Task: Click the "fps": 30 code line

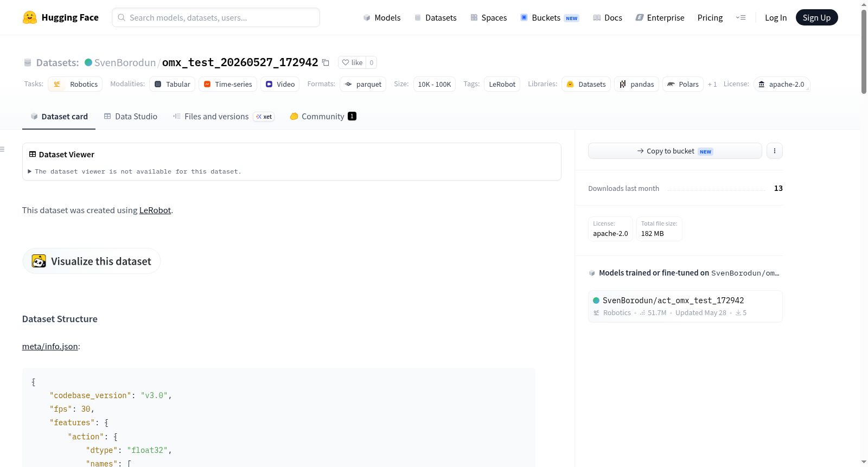Action: (x=72, y=409)
